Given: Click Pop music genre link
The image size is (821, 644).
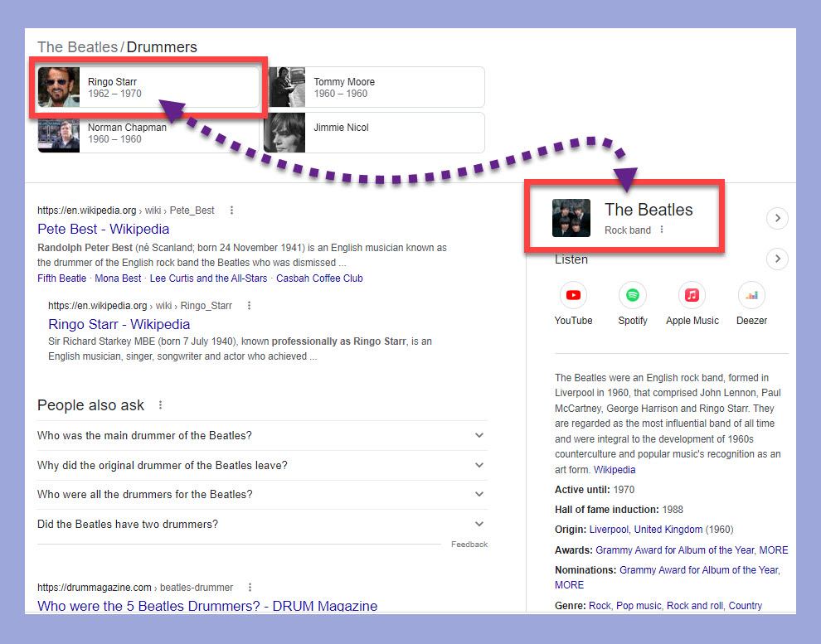Looking at the screenshot, I should coord(639,606).
